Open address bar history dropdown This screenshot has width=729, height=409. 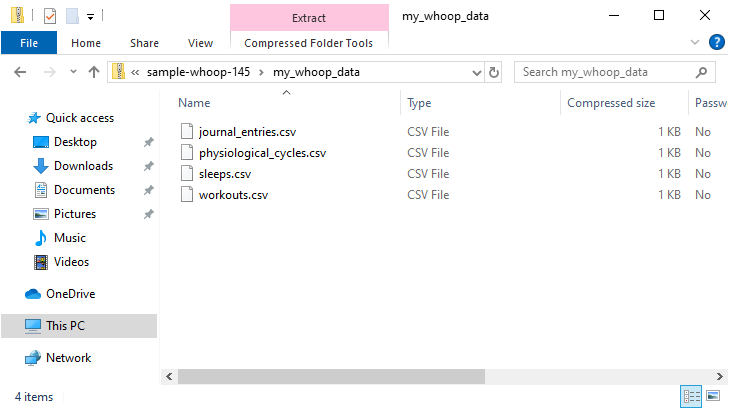pyautogui.click(x=477, y=73)
